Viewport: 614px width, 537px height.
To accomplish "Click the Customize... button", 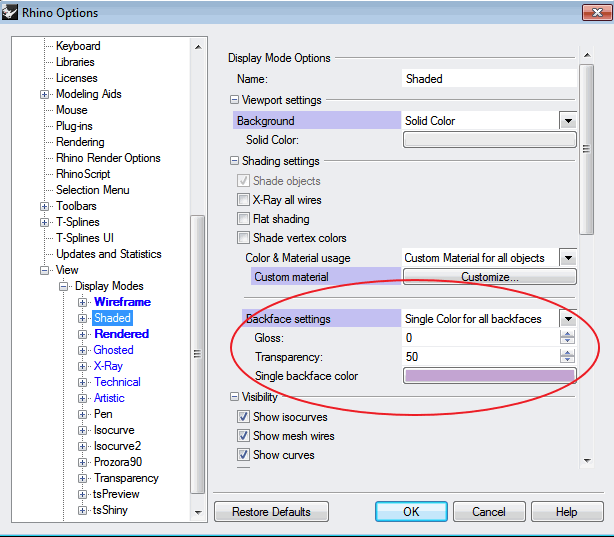I will [x=489, y=277].
